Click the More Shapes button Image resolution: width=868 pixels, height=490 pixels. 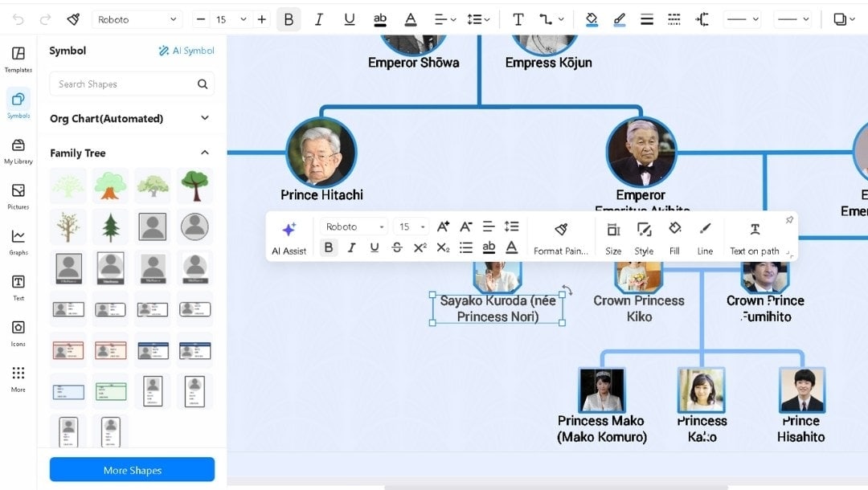132,469
